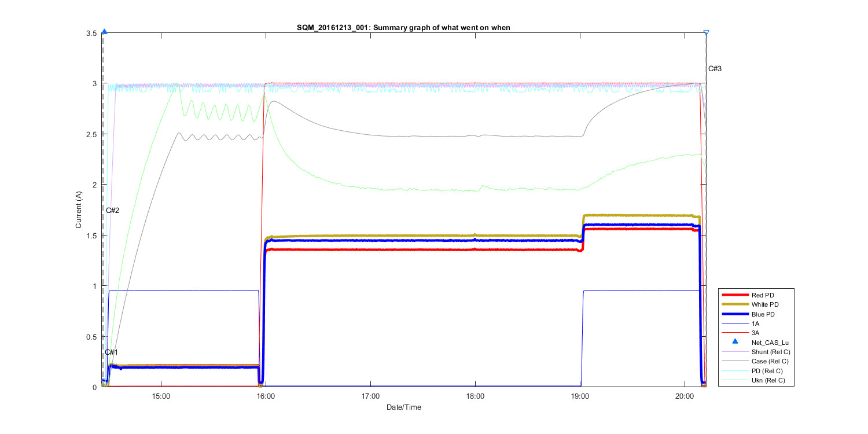The image size is (868, 434).
Task: Click the Net_CAS_Lu triangle icon in legend
Action: point(735,342)
